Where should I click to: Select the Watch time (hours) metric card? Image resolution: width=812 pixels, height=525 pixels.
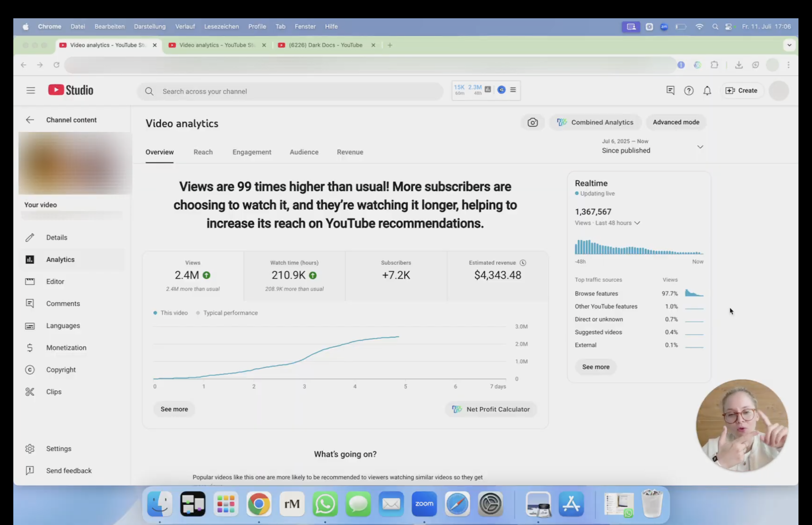[294, 276]
